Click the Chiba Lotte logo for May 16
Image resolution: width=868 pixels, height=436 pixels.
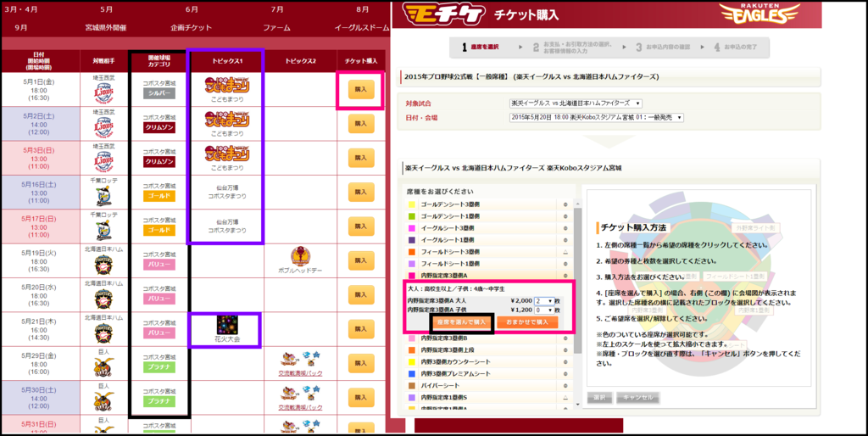pos(103,196)
